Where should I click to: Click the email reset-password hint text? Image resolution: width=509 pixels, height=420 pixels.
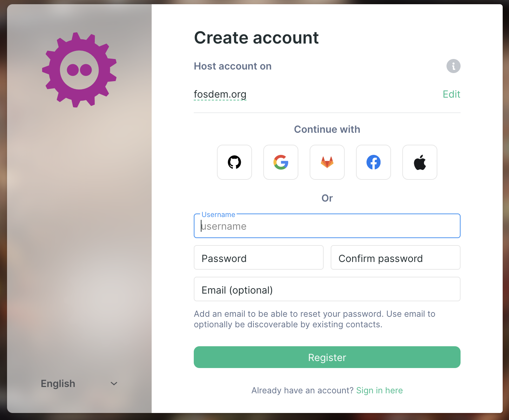314,319
